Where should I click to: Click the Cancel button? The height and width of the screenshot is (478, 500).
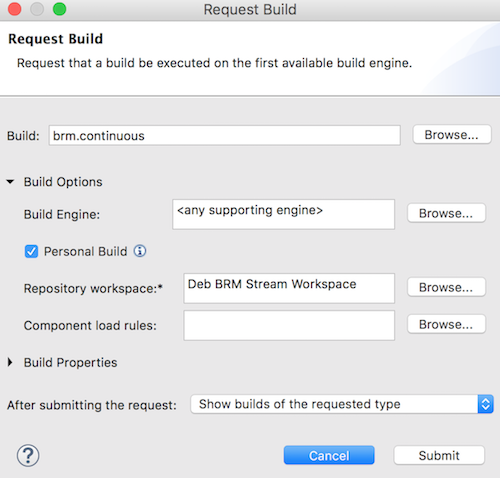click(x=329, y=455)
